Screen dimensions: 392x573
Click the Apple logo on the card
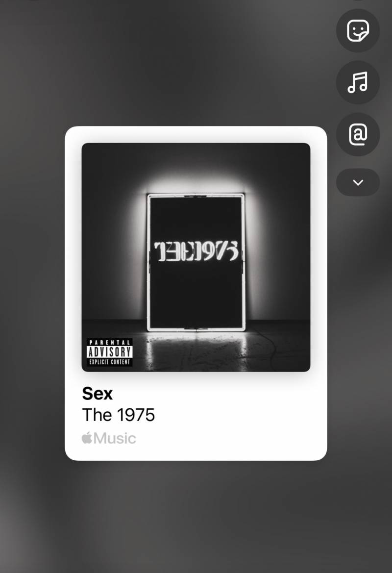(87, 438)
